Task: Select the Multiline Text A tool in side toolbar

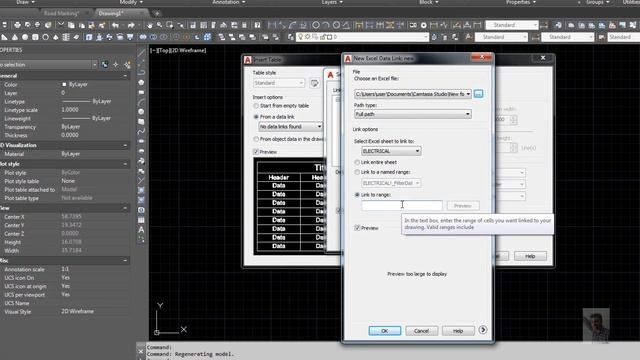Action: (x=141, y=230)
